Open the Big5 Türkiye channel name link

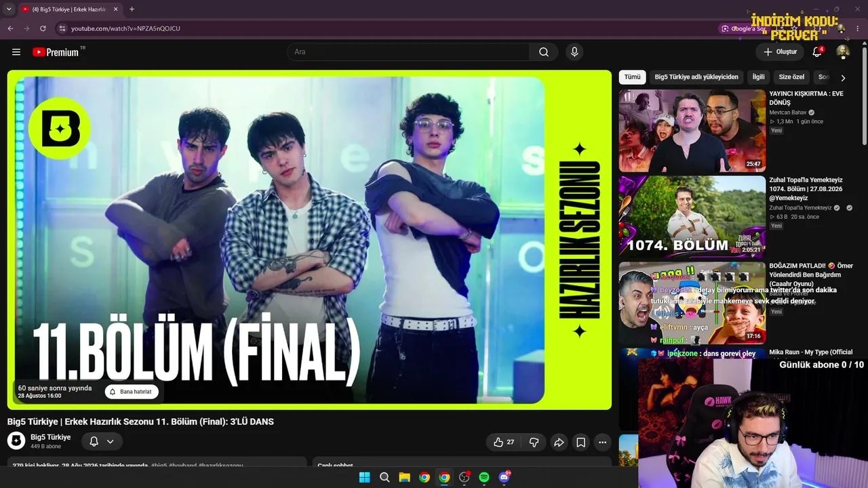tap(51, 437)
